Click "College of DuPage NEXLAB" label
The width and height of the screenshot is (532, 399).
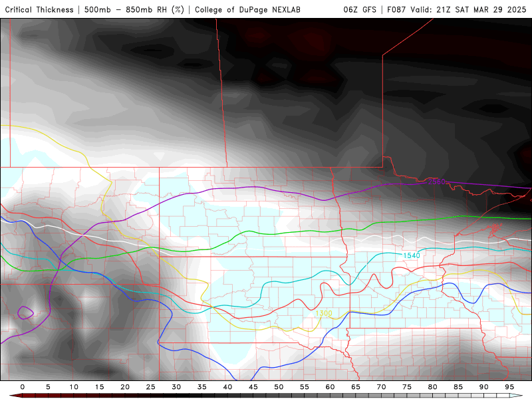247,9
